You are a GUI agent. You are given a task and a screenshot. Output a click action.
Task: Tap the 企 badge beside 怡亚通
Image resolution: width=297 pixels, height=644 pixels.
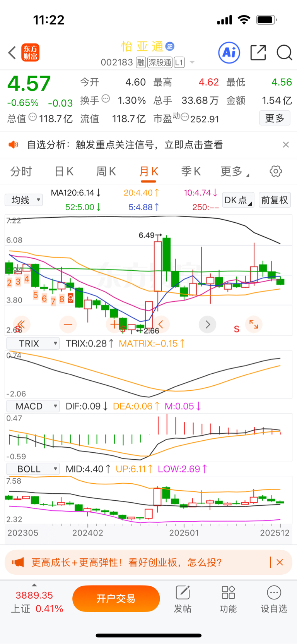coord(170,46)
